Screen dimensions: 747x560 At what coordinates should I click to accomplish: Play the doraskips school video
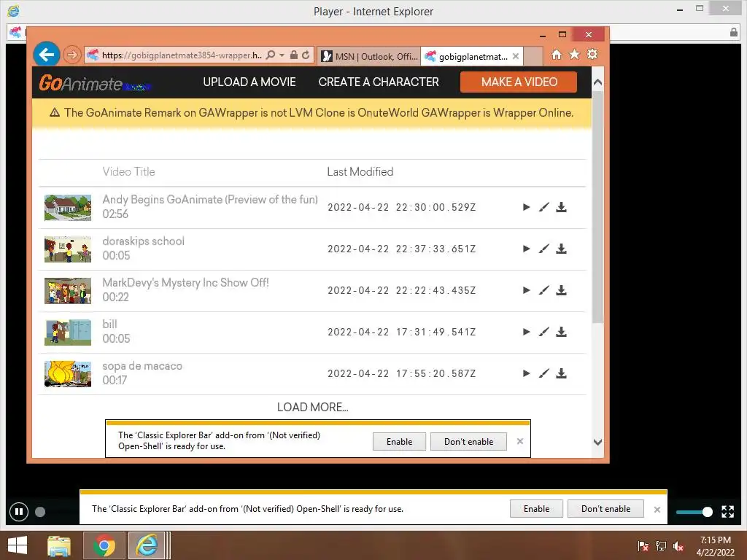(x=527, y=249)
